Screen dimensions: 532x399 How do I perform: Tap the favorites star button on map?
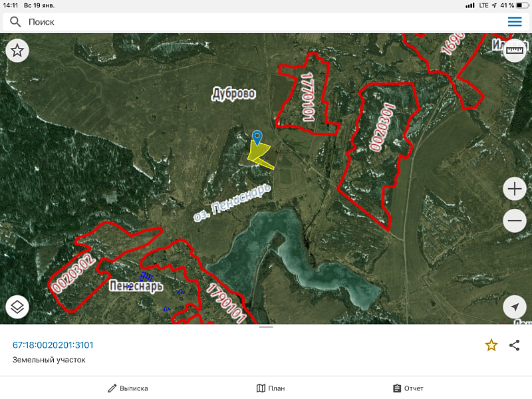[17, 51]
